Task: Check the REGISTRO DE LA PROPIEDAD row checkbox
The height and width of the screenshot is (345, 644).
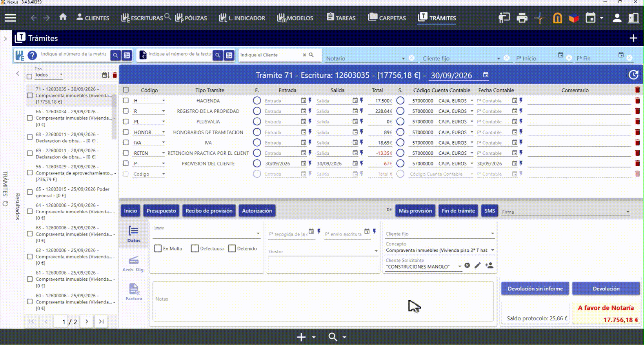Action: (x=126, y=111)
